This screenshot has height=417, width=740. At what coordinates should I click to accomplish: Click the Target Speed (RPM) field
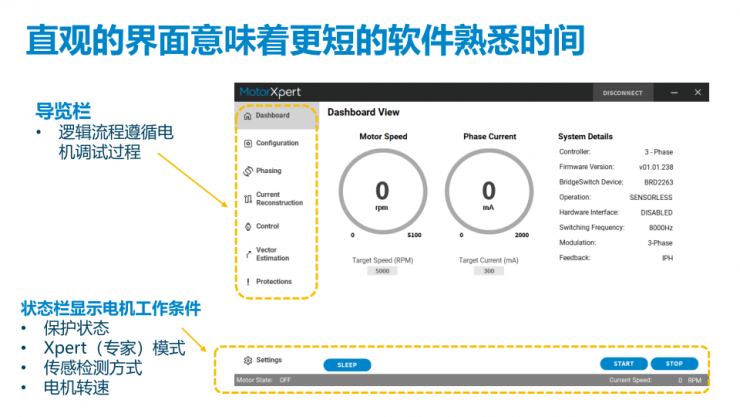[382, 271]
